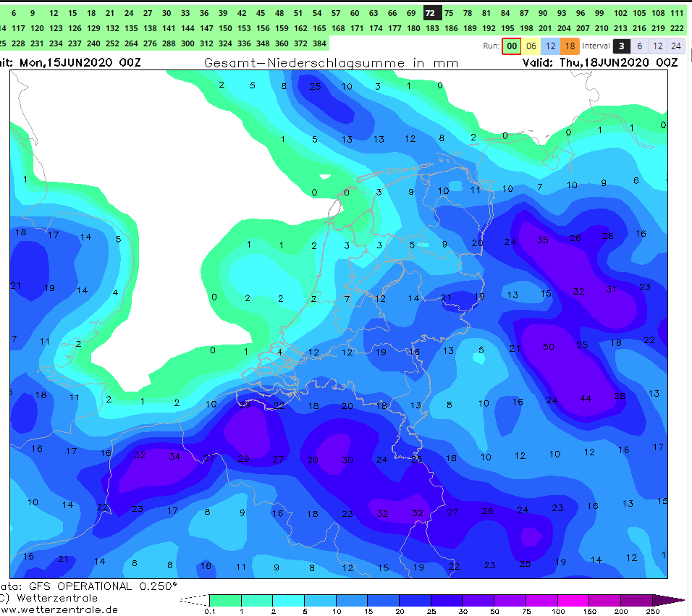692x616 pixels.
Task: Jump to forecast hour 384
Action: click(x=319, y=43)
